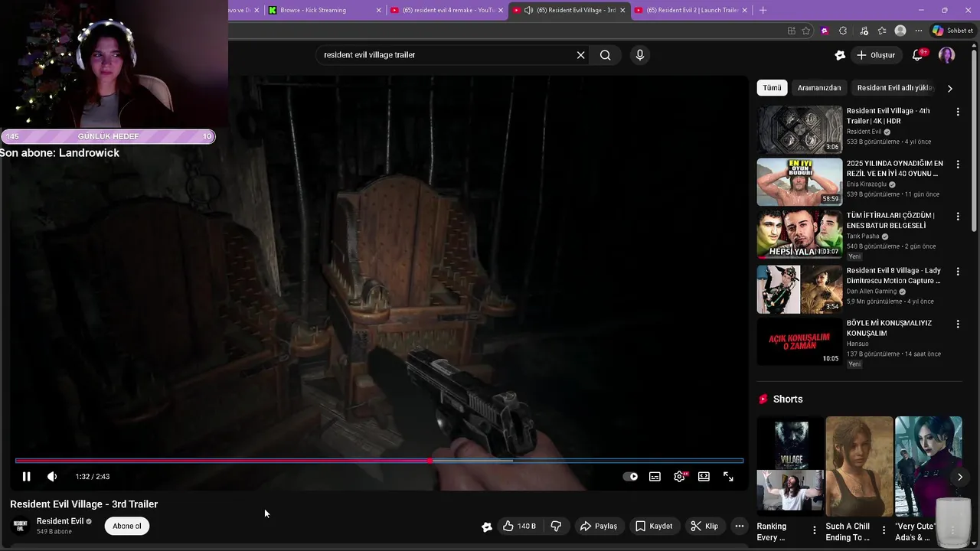This screenshot has width=980, height=551.
Task: Open options for Such A Chill Ending short
Action: pyautogui.click(x=884, y=530)
